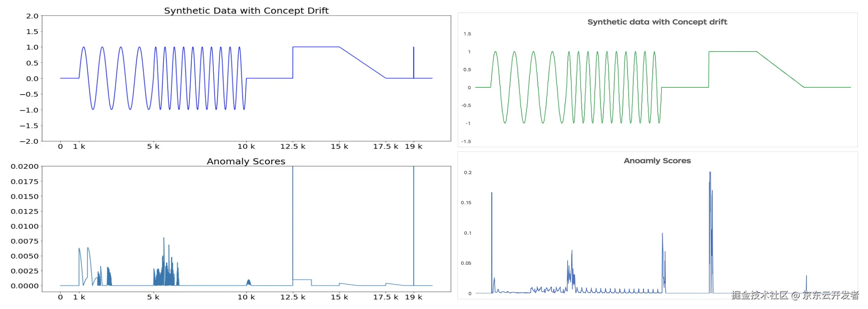Click "15 k" x-axis label under blue sine chart
The image size is (868, 309).
coord(339,146)
